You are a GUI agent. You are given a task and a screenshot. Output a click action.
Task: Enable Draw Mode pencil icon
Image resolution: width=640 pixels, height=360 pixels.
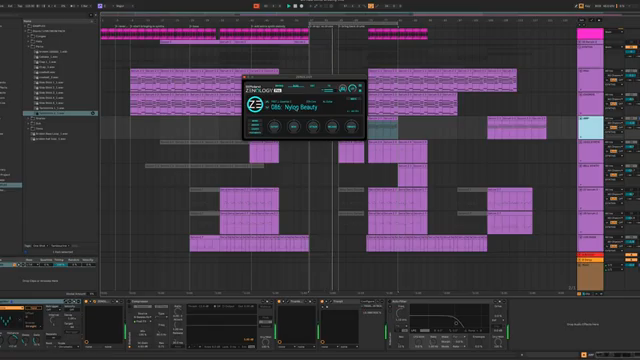[x=576, y=6]
